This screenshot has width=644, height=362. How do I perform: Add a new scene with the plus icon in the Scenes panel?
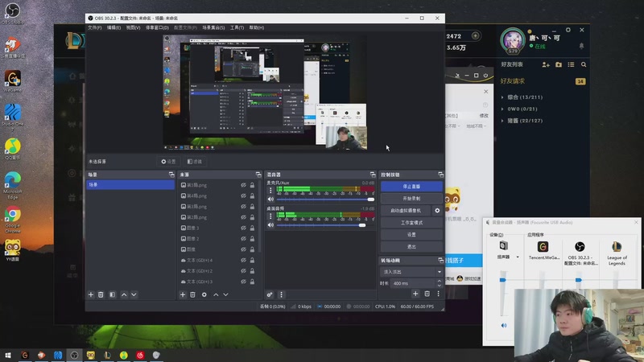click(91, 294)
